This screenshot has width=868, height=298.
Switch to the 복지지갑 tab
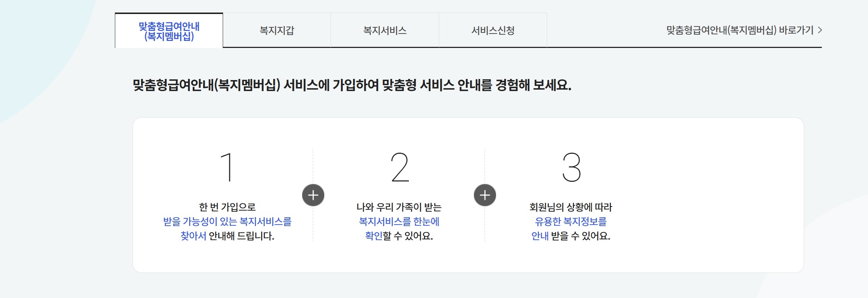point(277,31)
